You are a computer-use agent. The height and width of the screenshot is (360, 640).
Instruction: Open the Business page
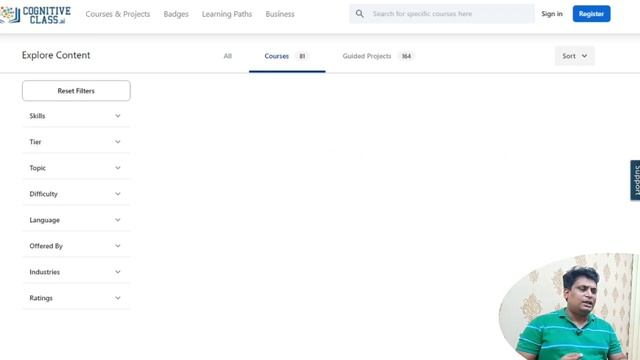280,14
